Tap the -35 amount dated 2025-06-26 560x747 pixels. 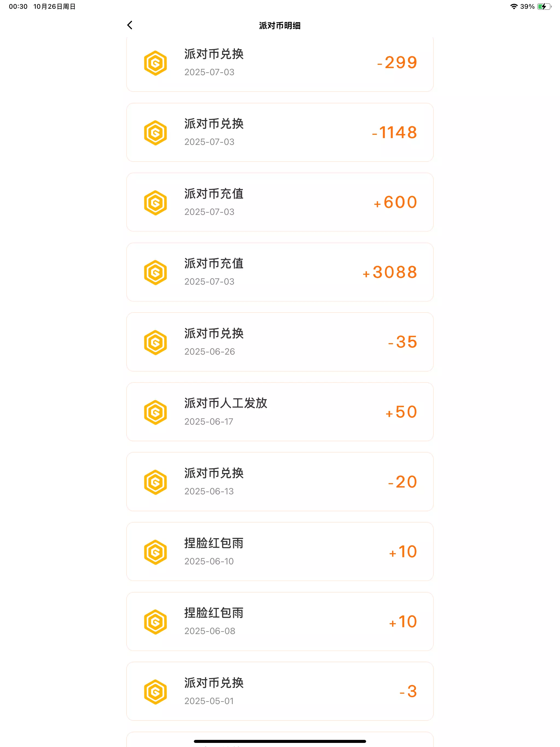tap(402, 342)
